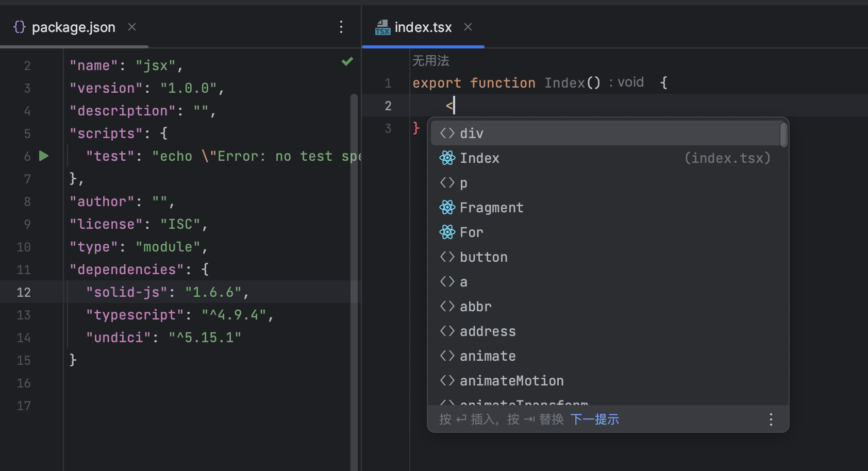
Task: Click the braces icon on the package.json tab
Action: coord(19,26)
